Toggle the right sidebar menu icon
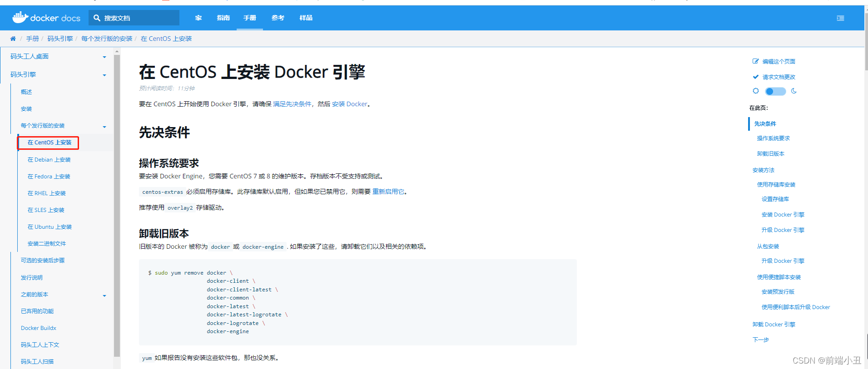Viewport: 868px width, 369px height. (840, 18)
